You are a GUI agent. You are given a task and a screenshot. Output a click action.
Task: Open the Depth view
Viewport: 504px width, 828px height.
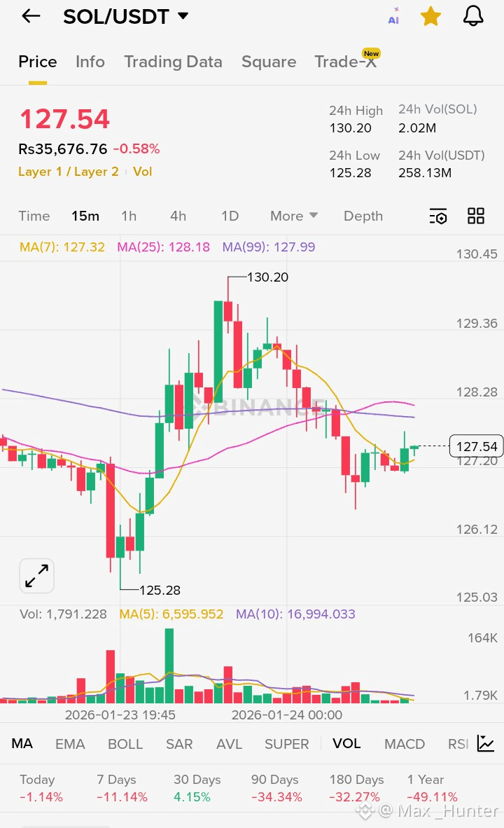pyautogui.click(x=363, y=216)
